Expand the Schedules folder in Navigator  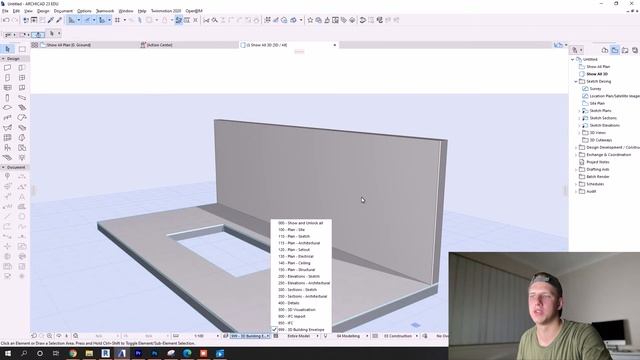click(576, 184)
